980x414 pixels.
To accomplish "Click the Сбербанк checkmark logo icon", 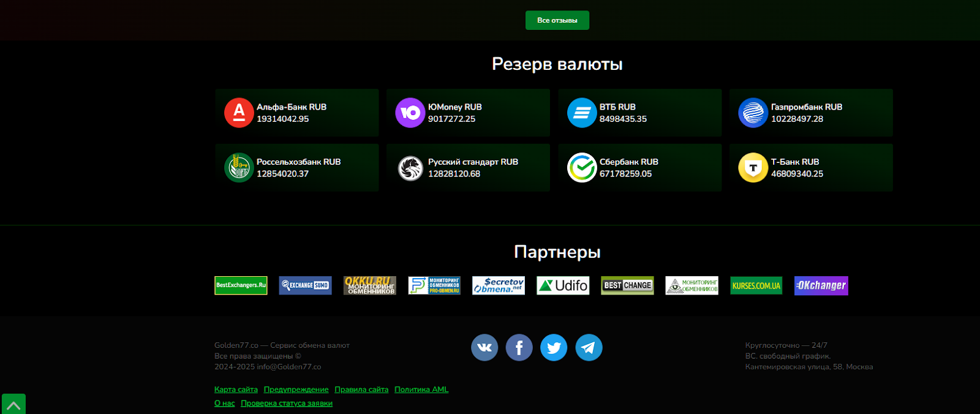I will 582,168.
